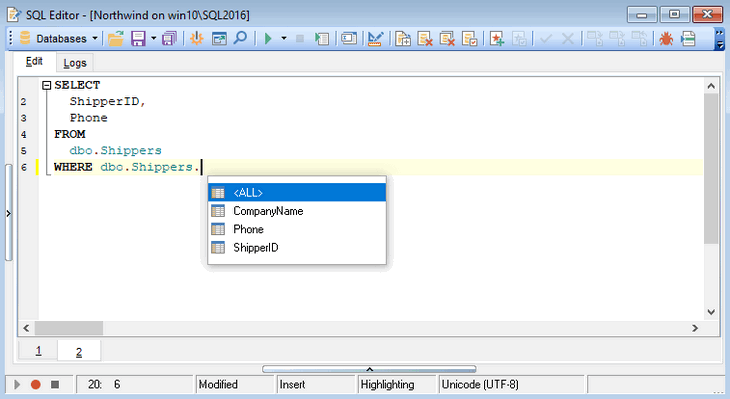Run the query with green play button
The image size is (730, 399).
coord(268,38)
